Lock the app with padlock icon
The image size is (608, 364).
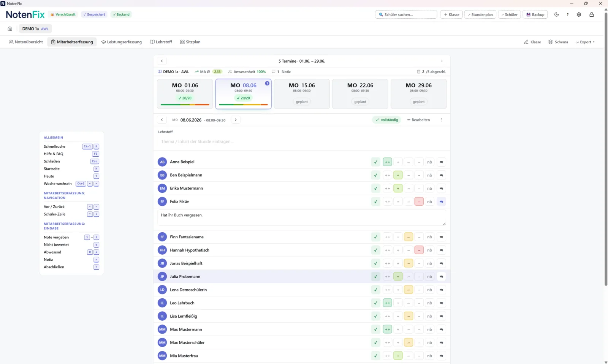[x=592, y=14]
